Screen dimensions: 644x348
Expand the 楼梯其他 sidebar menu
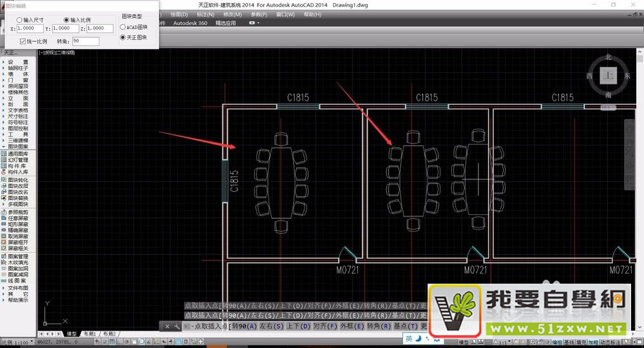(x=17, y=93)
